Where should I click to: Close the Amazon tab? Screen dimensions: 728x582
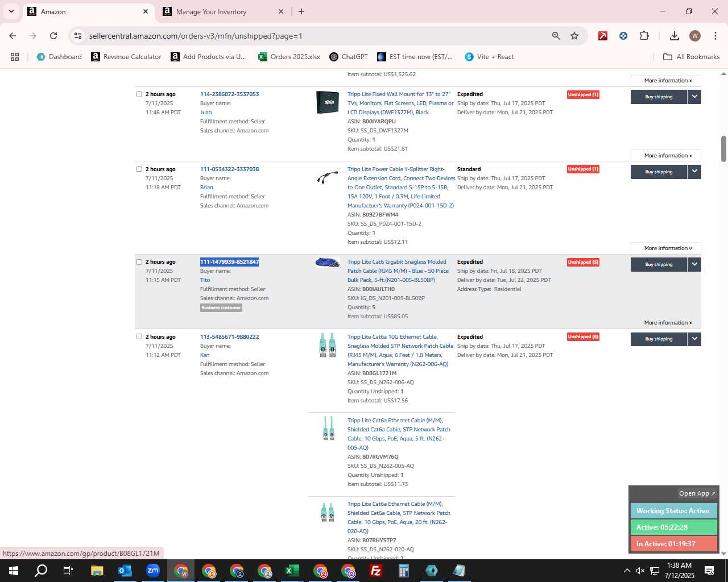click(146, 11)
